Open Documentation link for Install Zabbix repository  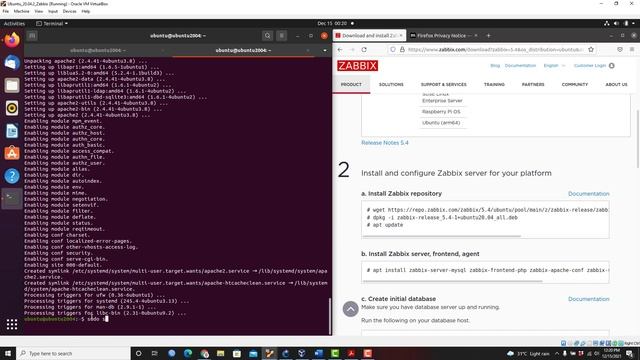[589, 194]
